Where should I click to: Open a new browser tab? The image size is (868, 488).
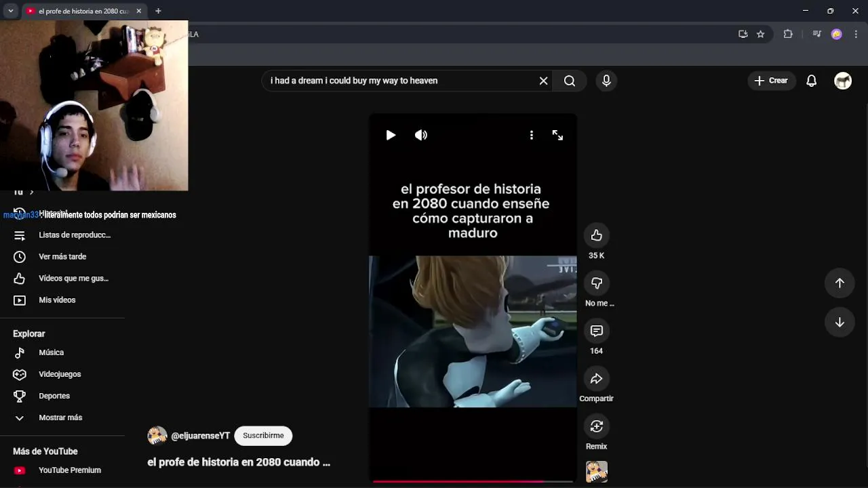click(x=158, y=11)
